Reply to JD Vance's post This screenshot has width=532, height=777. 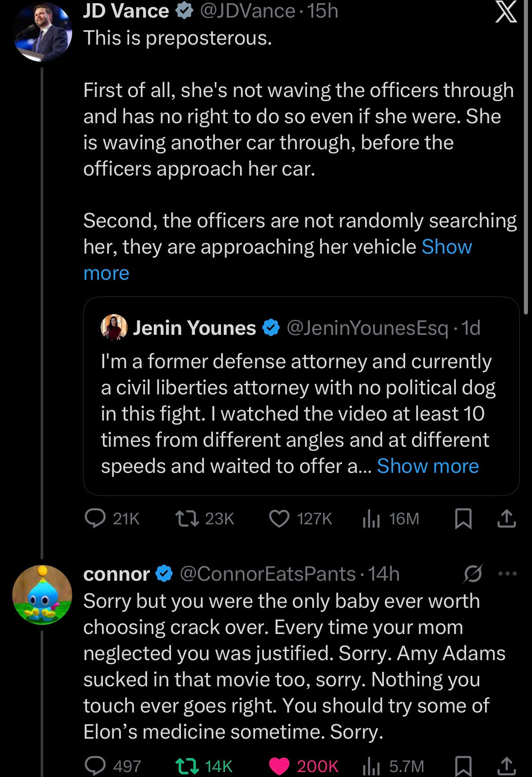tap(96, 518)
